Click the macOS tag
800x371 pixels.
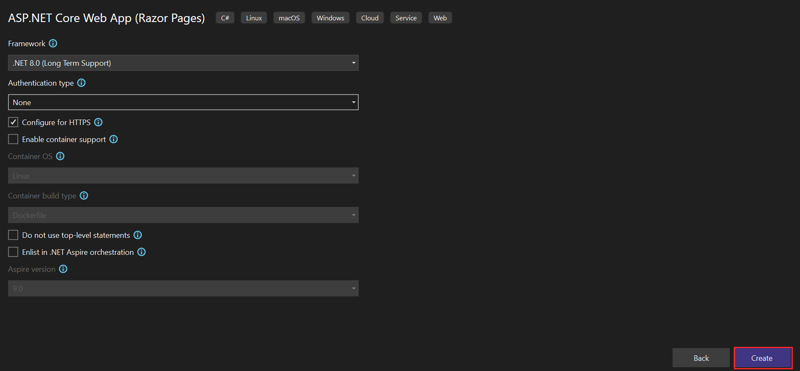(x=289, y=18)
